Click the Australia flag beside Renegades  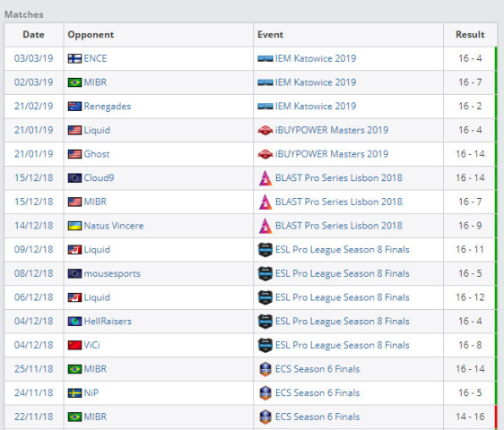[x=74, y=107]
